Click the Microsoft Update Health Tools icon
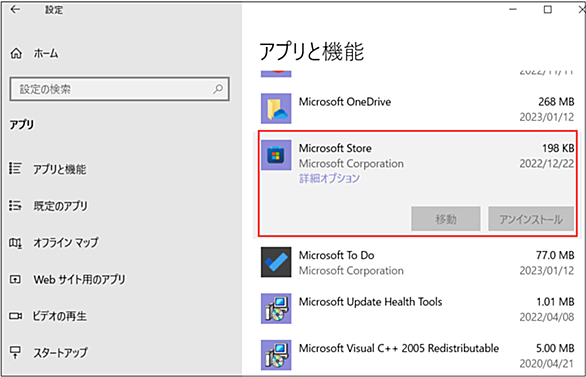Viewport: 586px width, 377px height. click(x=276, y=309)
